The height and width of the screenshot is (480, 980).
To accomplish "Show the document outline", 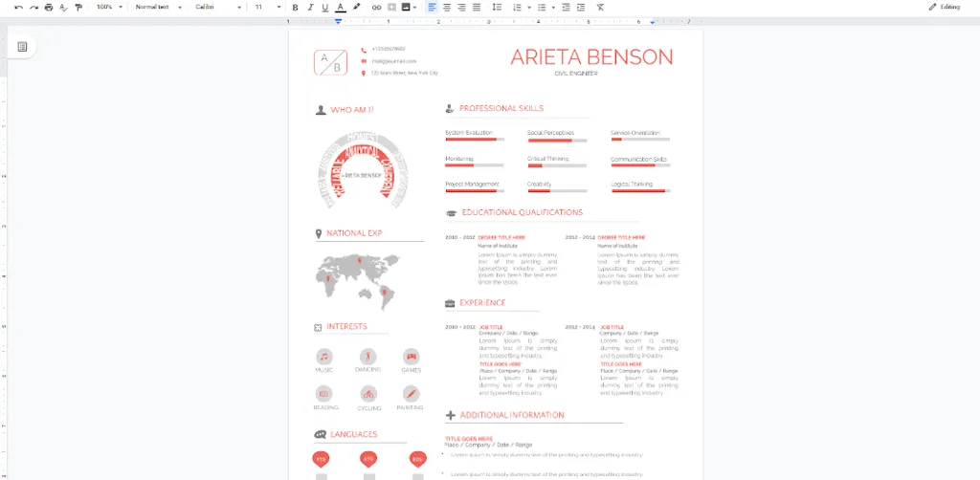I will [23, 47].
